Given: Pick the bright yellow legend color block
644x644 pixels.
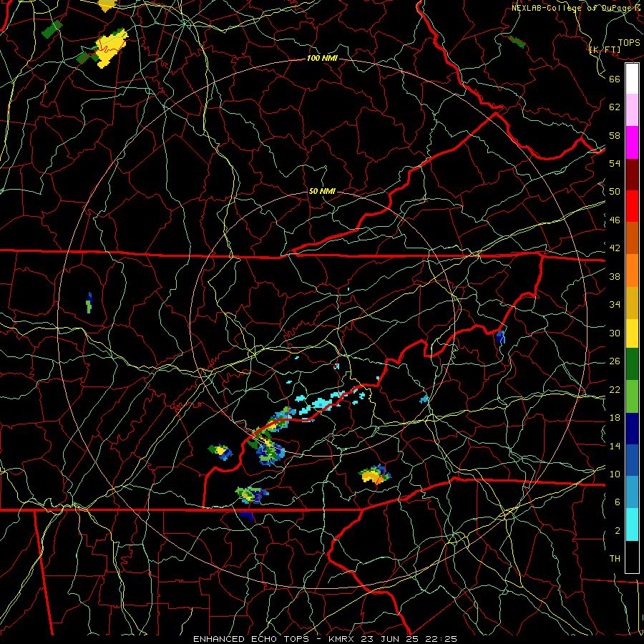Looking at the screenshot, I should 632,333.
